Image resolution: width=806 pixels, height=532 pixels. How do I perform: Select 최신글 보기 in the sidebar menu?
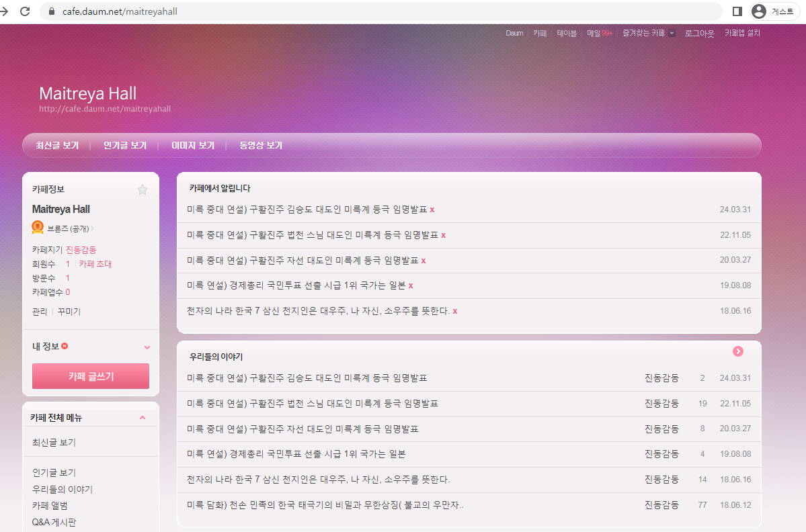54,443
